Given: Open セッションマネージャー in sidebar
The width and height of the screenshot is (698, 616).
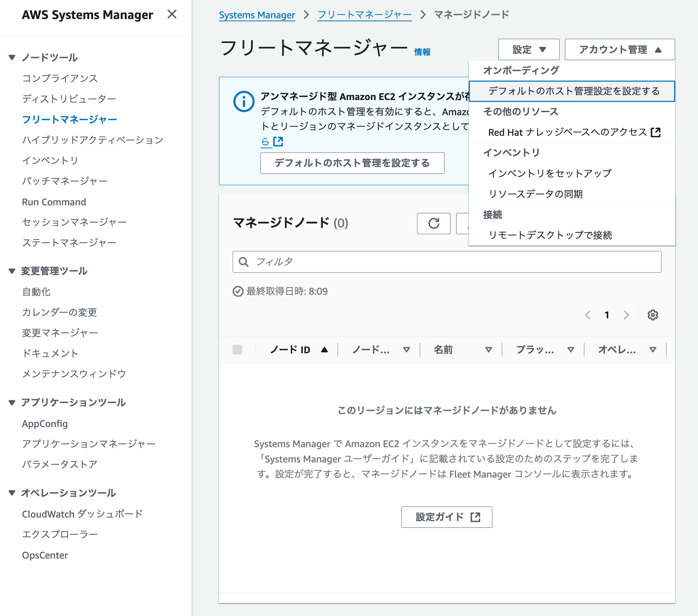Looking at the screenshot, I should (x=75, y=222).
